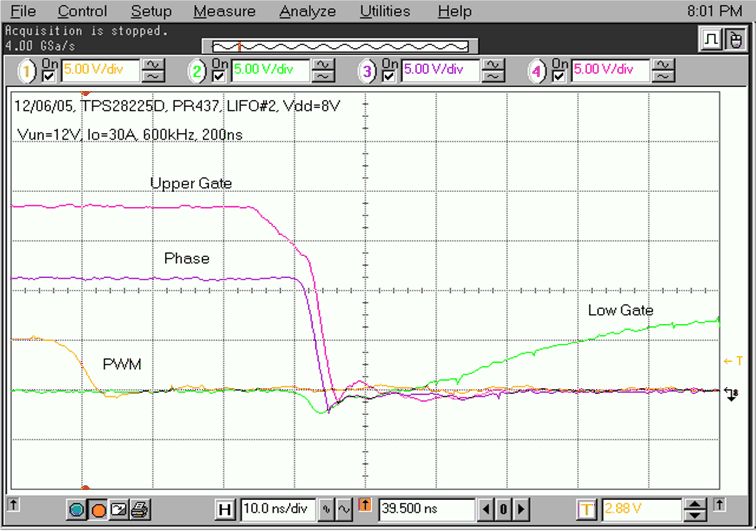Click the 4.00 GSa/s sample rate text

pyautogui.click(x=40, y=46)
